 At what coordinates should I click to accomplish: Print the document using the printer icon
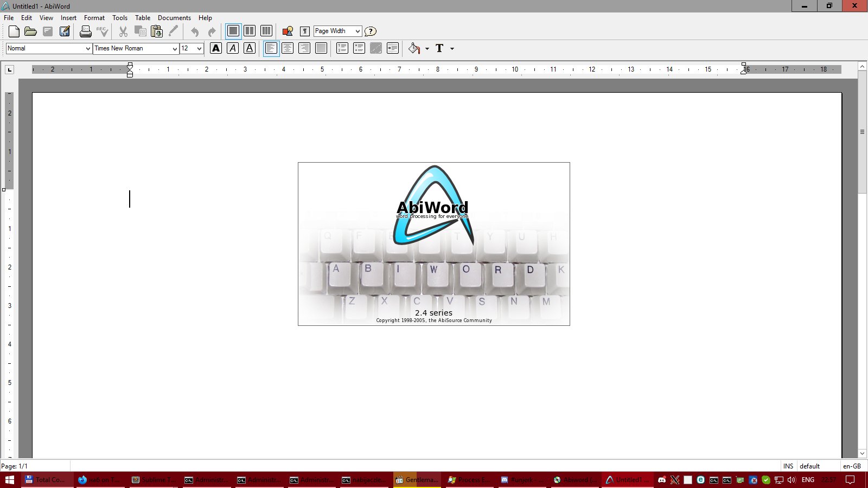click(x=85, y=31)
